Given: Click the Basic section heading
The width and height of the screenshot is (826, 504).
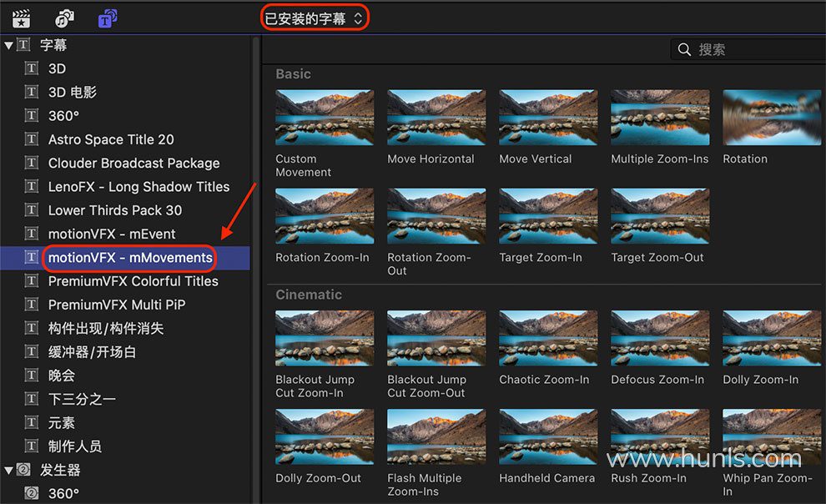Looking at the screenshot, I should click(293, 73).
